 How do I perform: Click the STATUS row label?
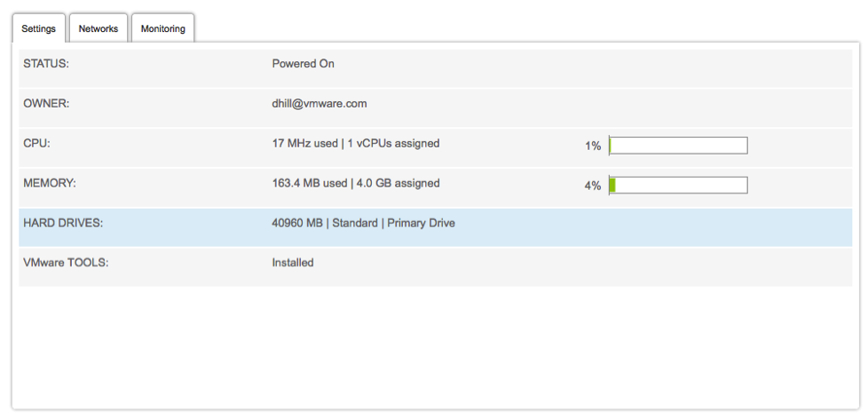(x=46, y=64)
